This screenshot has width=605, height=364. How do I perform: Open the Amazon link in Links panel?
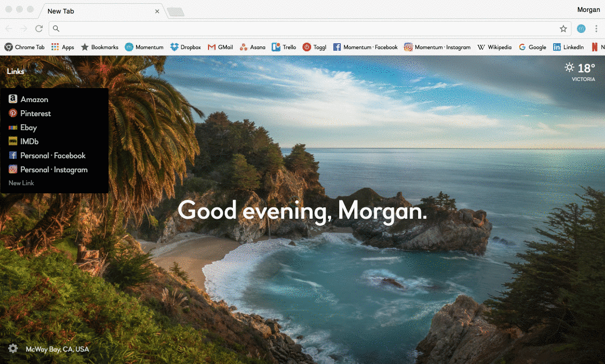pyautogui.click(x=29, y=99)
